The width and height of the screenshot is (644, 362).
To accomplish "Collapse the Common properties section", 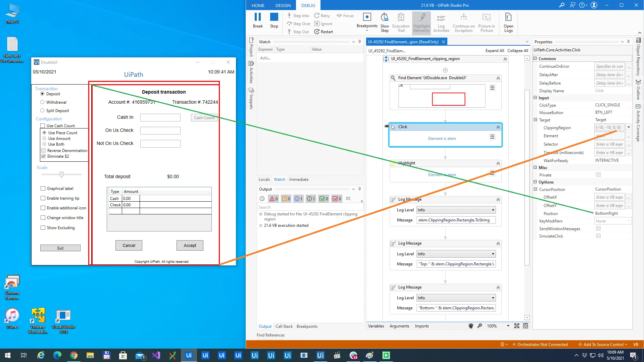I will click(x=536, y=58).
